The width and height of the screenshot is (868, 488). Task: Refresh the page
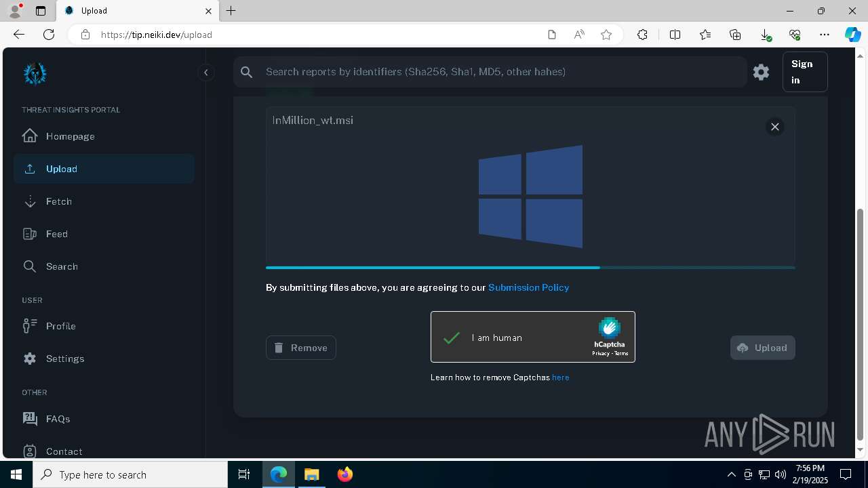(x=49, y=35)
